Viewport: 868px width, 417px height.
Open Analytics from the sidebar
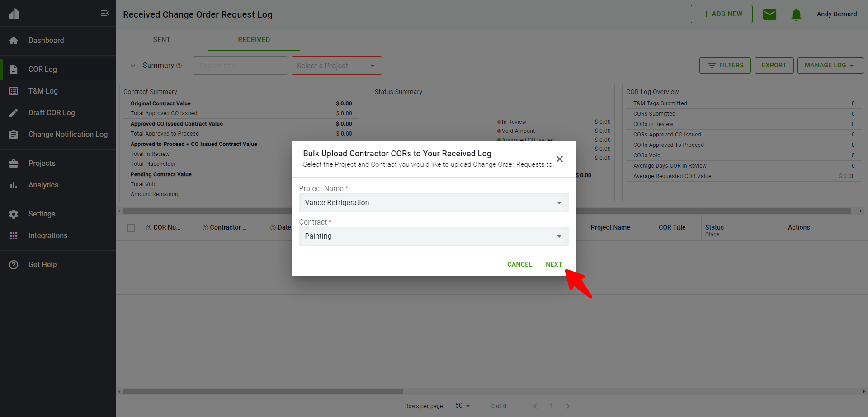tap(43, 185)
